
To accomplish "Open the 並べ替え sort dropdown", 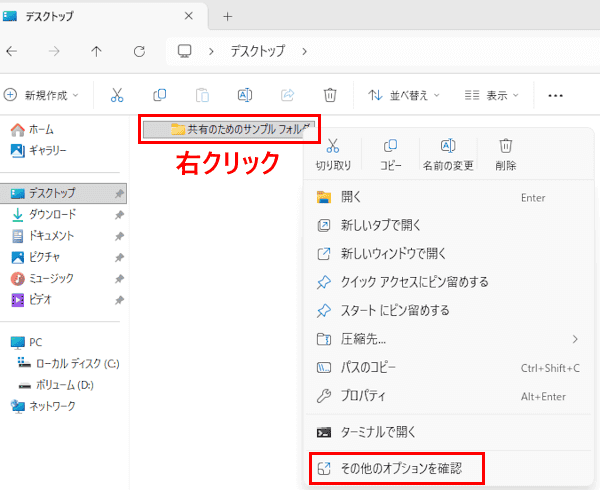I will [x=404, y=95].
